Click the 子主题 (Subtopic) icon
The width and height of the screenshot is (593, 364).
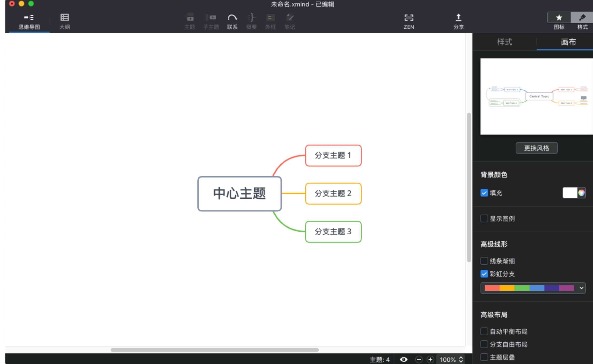coord(211,21)
